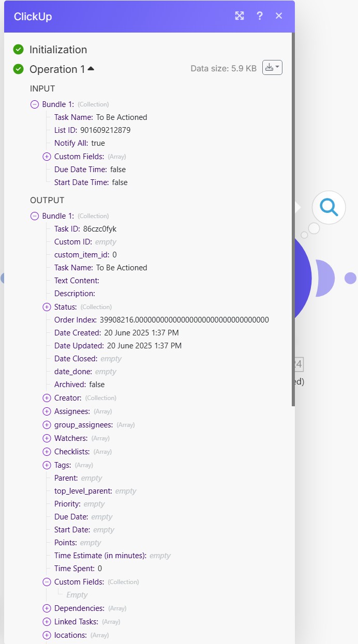Click the Operation 1 heading

(57, 69)
